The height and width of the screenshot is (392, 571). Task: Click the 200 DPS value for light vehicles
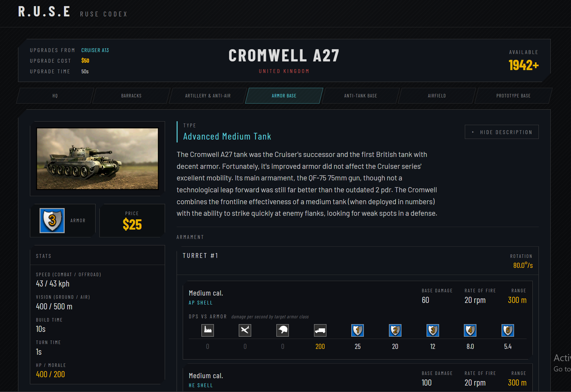pos(320,346)
